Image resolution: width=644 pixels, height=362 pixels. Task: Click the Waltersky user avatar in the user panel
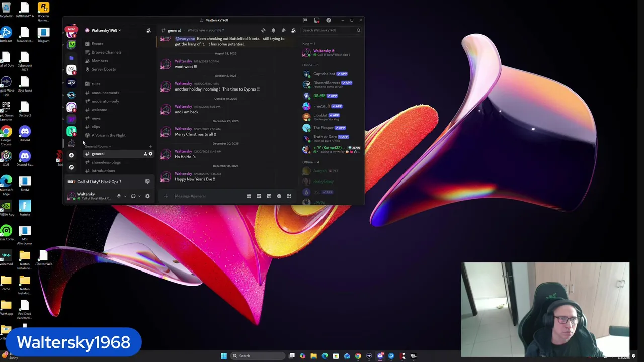pos(71,196)
